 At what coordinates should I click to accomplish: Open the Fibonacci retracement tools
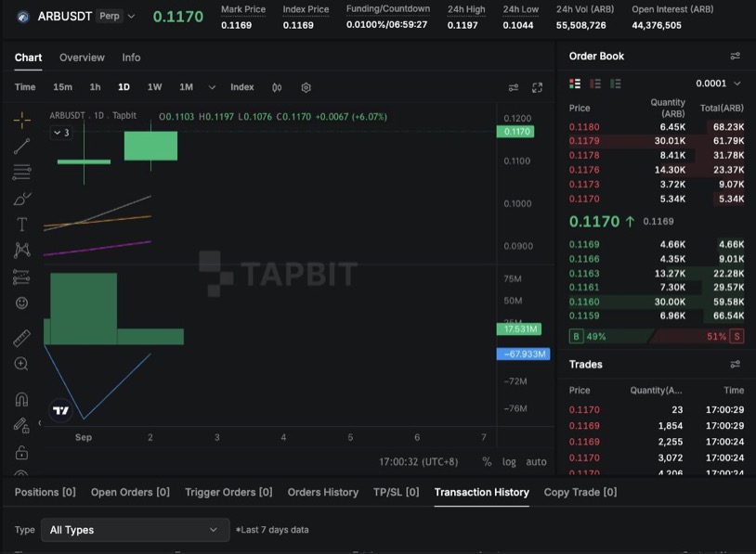21,172
